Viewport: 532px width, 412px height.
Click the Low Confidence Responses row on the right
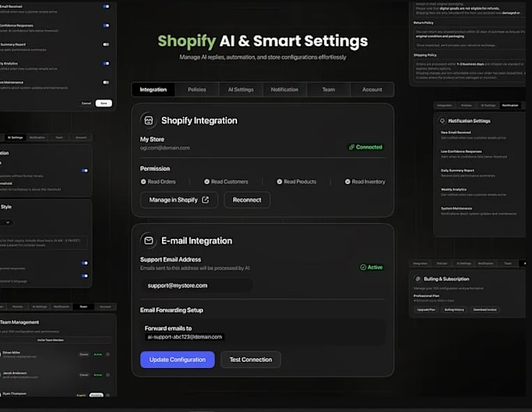coord(474,154)
